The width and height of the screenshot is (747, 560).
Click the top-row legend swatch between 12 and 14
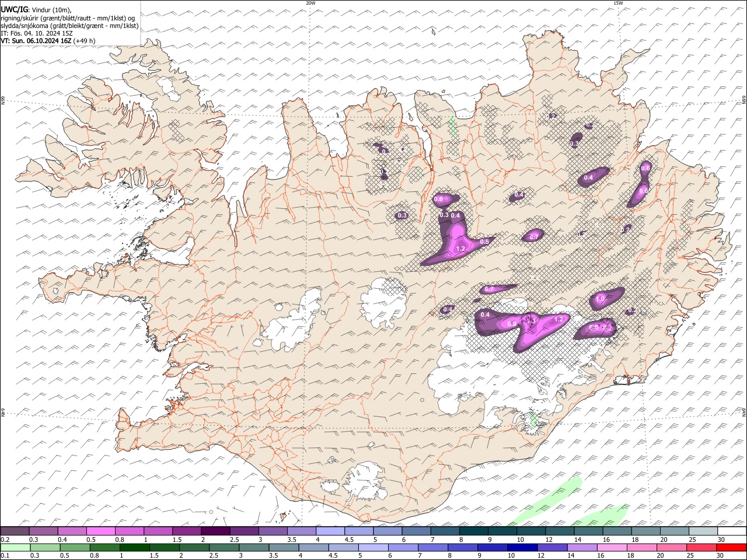click(560, 531)
